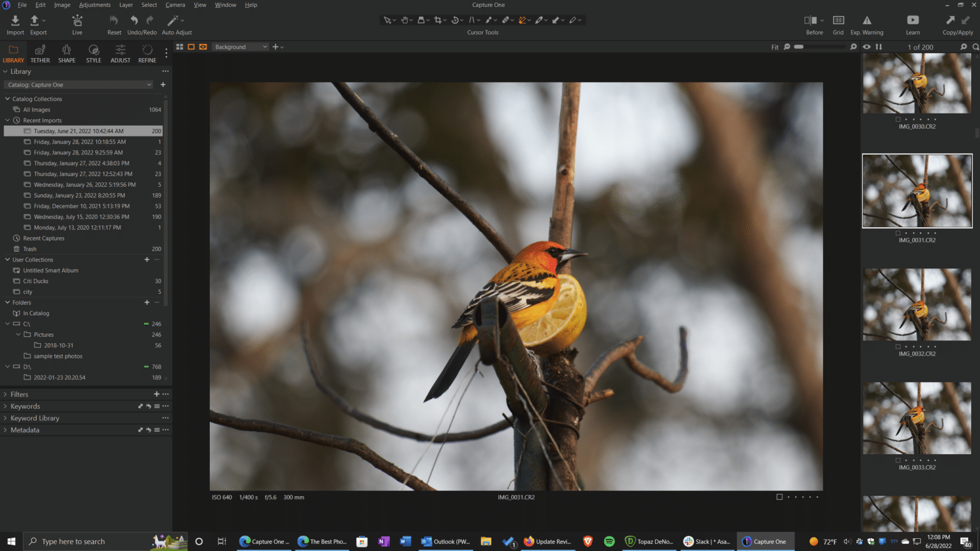Open the Background layer dropdown
980x551 pixels.
click(240, 47)
